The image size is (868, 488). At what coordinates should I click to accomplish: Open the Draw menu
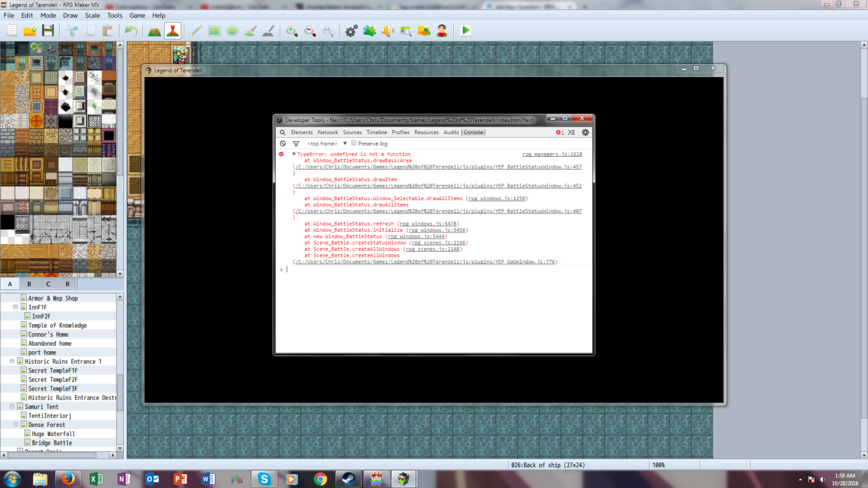point(70,15)
